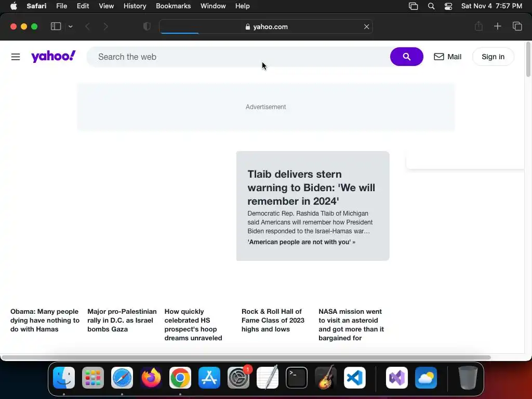The height and width of the screenshot is (399, 532).
Task: Open Spotlight search in menu bar
Action: point(431,6)
